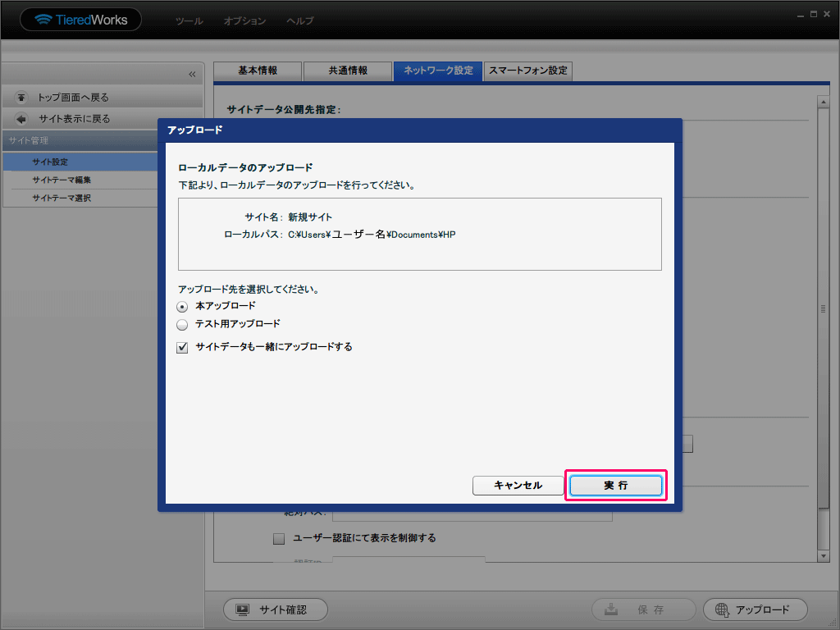The height and width of the screenshot is (630, 840).
Task: Collapse the sidebar with double-chevron icon
Action: pos(192,74)
